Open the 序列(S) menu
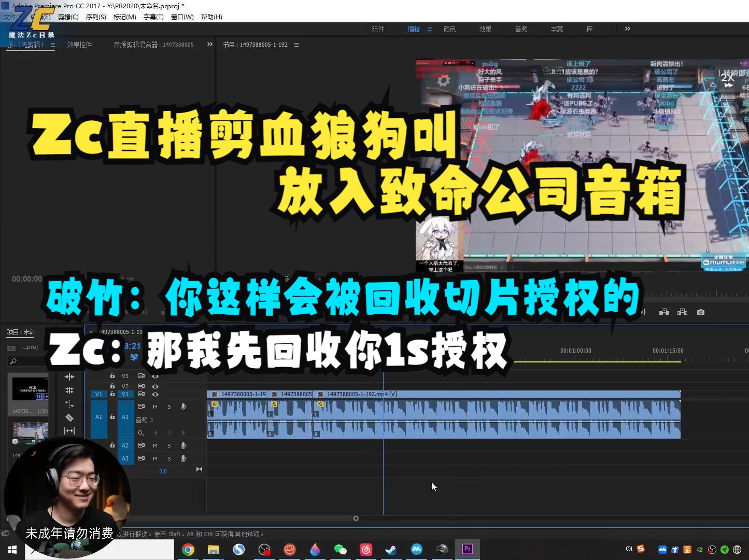Image resolution: width=749 pixels, height=560 pixels. tap(96, 17)
